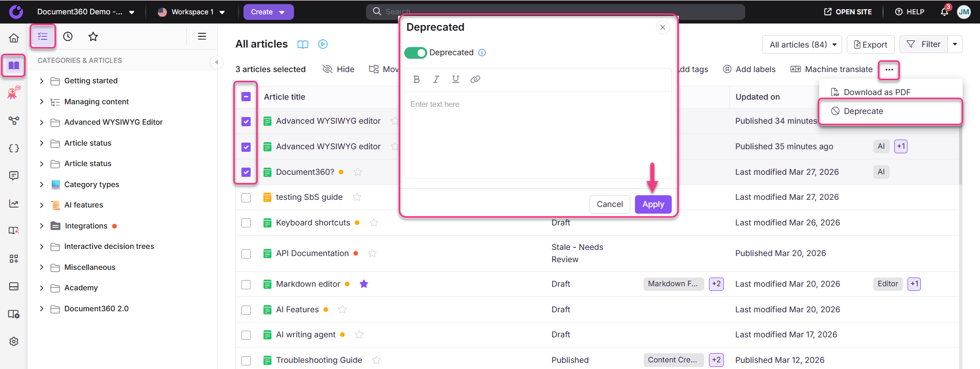Click the Enter text here editor area
This screenshot has width=980, height=369.
pos(538,135)
